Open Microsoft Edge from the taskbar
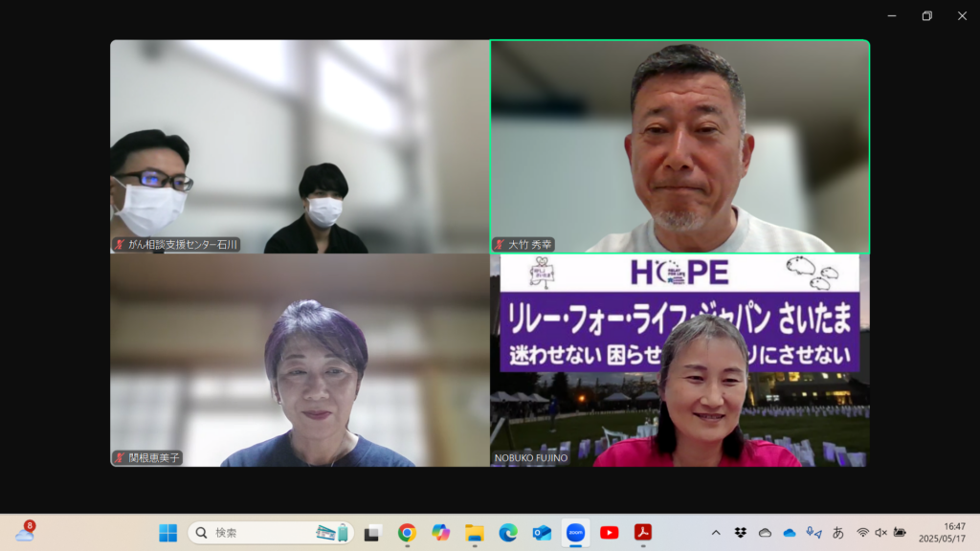980x551 pixels. tap(508, 533)
